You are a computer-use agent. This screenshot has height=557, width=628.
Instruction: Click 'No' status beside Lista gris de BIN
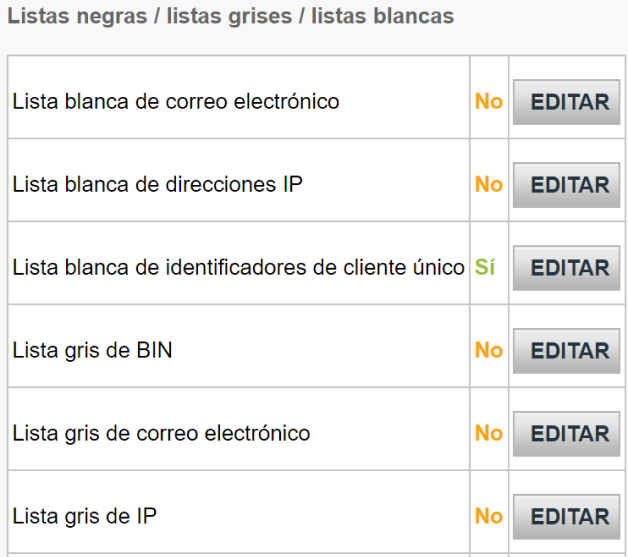(x=488, y=351)
